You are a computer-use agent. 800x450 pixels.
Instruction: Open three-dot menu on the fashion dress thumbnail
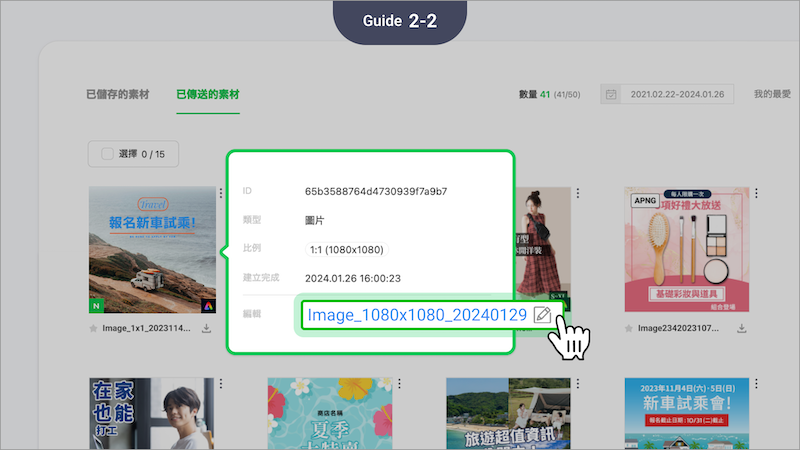tap(577, 193)
